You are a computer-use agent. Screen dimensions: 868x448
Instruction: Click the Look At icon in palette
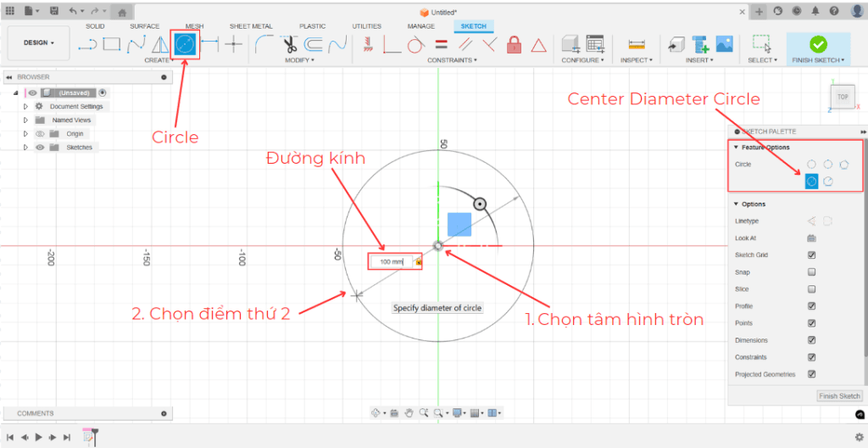(811, 238)
